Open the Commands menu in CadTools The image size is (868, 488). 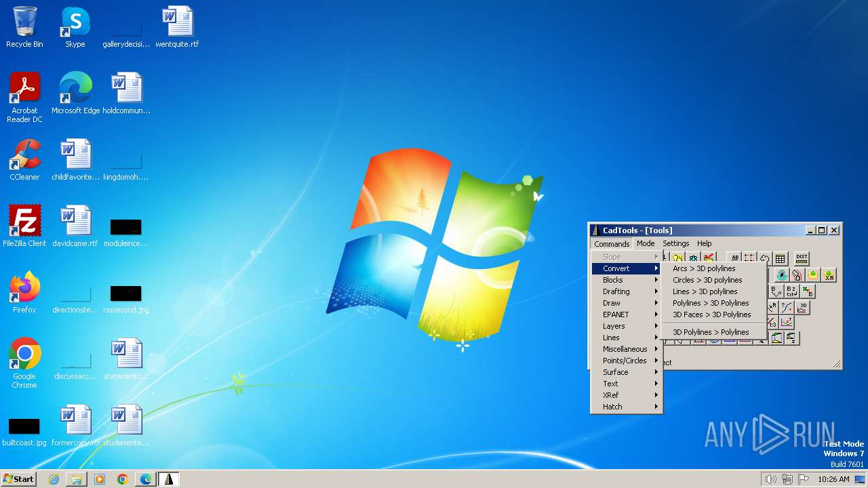coord(612,243)
